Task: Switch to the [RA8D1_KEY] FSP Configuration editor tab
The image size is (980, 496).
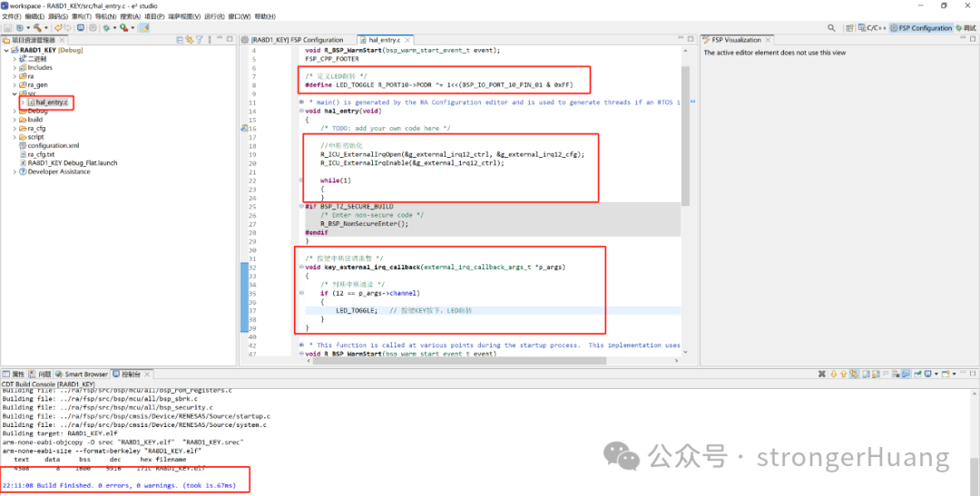Action: [294, 39]
